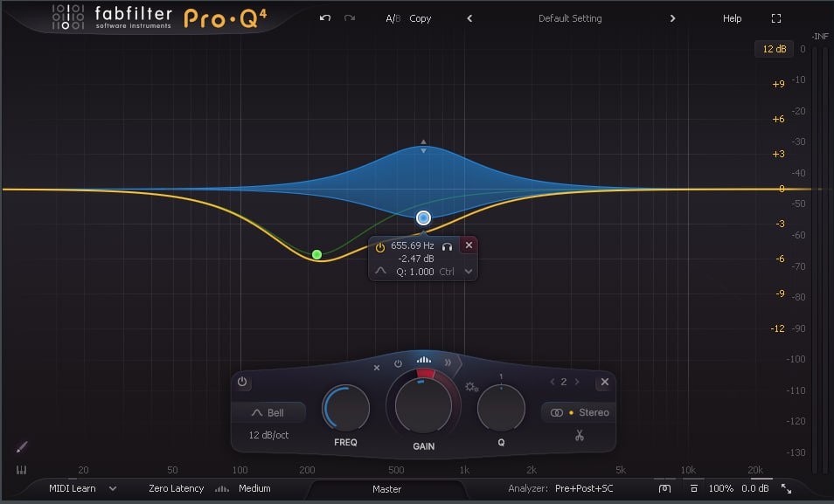
Task: Toggle A/B comparison state
Action: coord(393,18)
